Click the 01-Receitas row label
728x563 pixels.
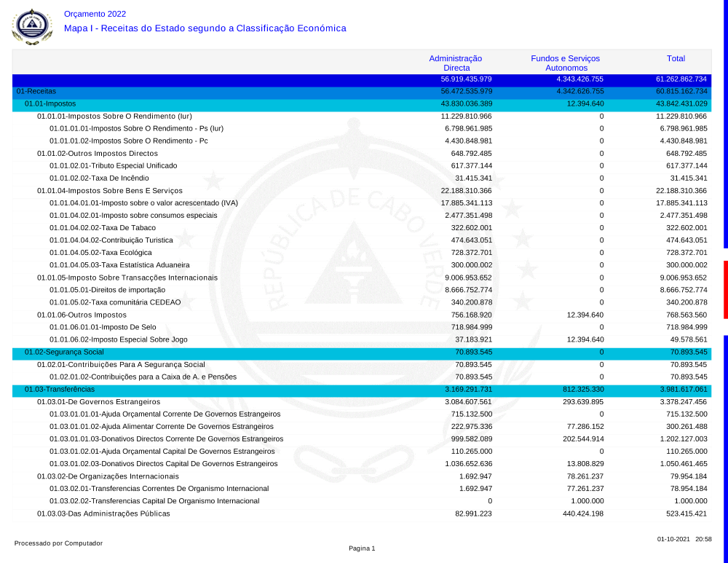point(36,91)
